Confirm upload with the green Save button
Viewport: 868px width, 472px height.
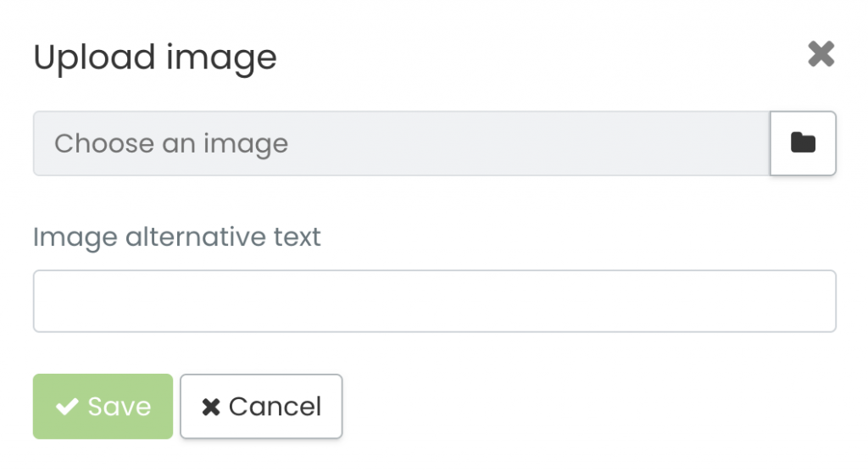point(103,406)
